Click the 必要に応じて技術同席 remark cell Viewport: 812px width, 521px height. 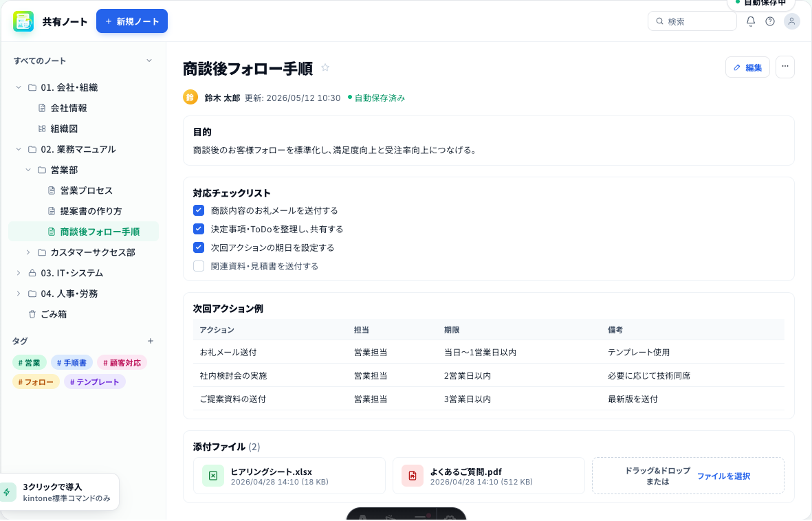[649, 375]
